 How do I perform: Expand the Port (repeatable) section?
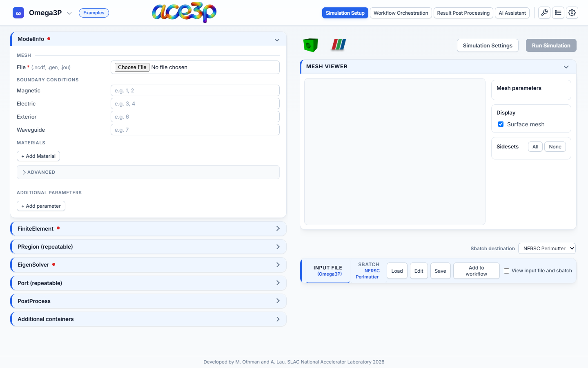tap(149, 283)
